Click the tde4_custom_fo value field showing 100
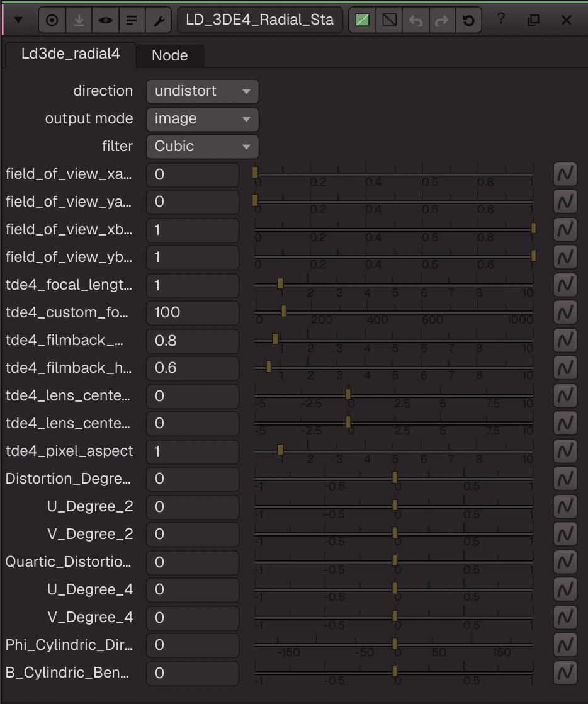 pos(193,312)
